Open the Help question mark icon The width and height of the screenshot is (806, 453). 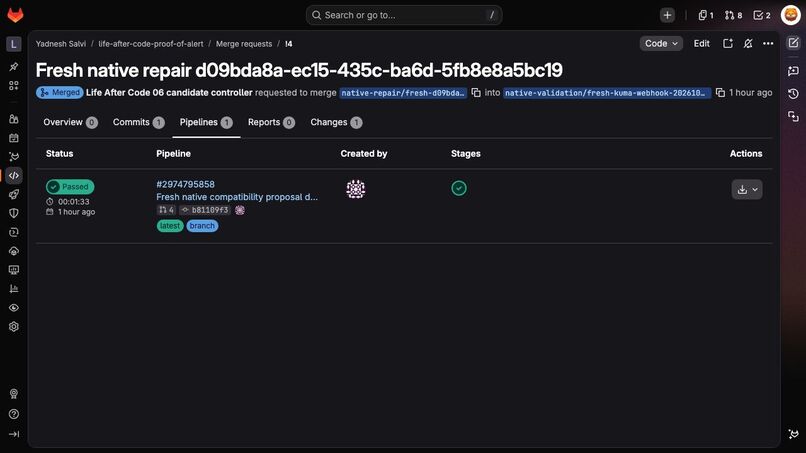coord(14,414)
